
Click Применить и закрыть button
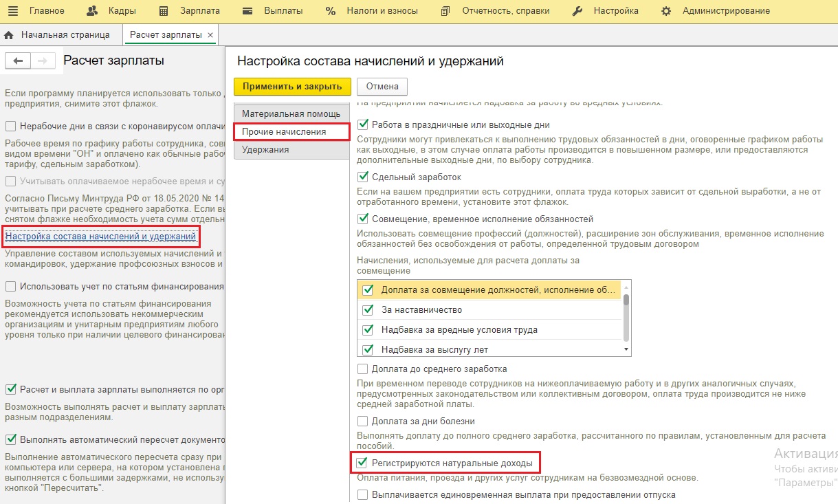292,86
